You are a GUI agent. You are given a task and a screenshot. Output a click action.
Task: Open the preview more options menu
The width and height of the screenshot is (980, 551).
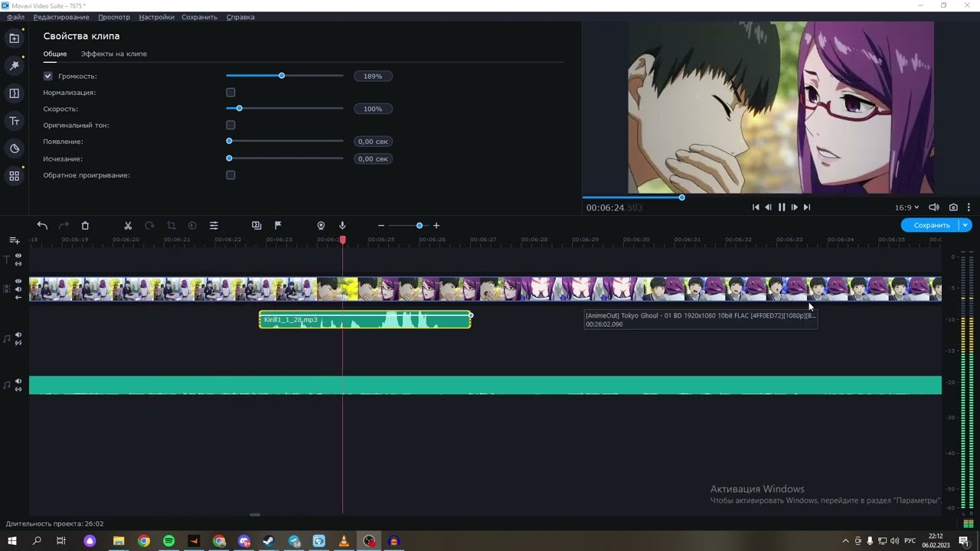coord(969,207)
